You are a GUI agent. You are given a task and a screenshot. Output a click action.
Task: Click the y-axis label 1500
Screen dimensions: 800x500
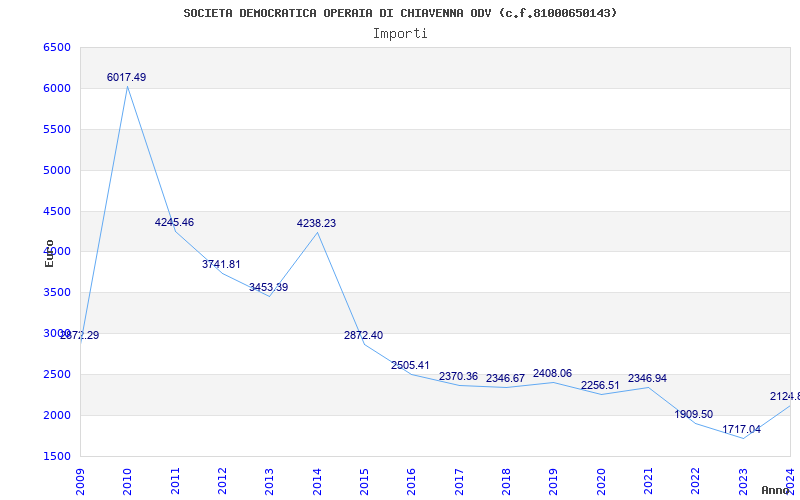(57, 456)
